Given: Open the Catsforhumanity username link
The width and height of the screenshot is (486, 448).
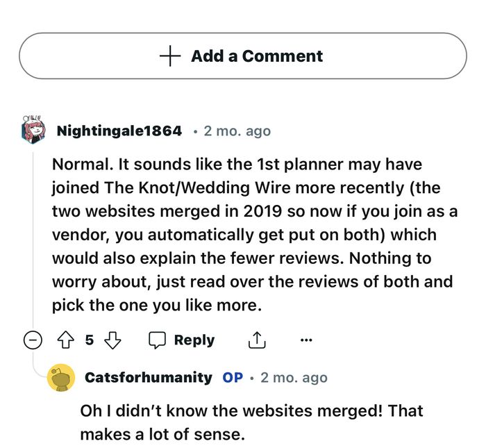Looking at the screenshot, I should coord(148,378).
